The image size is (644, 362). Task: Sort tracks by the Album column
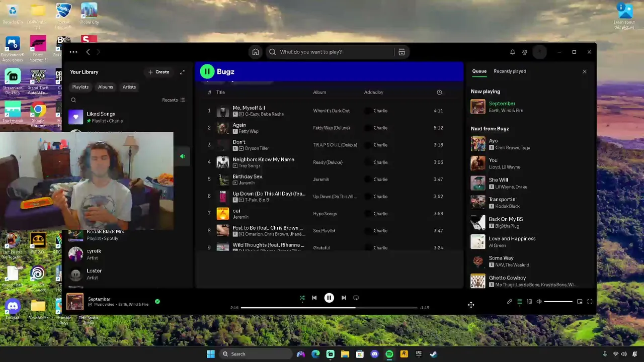(319, 93)
